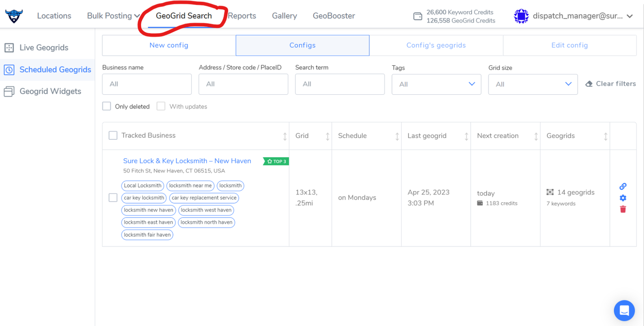Screen dimensions: 644x326
Task: Click the geogrids grid icon
Action: tap(550, 192)
